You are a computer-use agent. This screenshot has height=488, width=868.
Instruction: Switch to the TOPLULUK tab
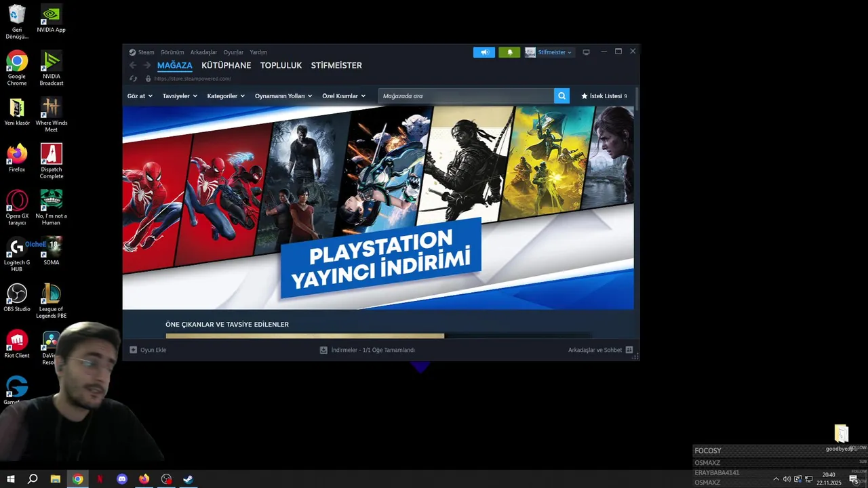pos(281,66)
